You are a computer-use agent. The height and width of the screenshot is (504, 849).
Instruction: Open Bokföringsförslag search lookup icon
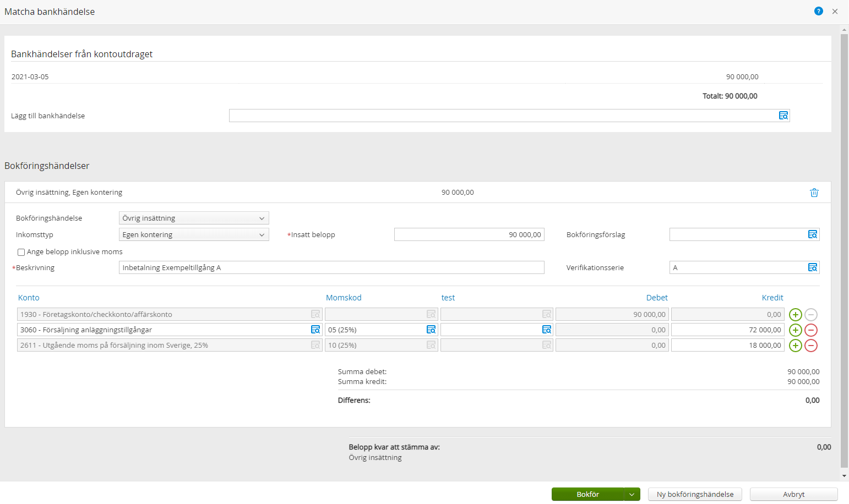click(x=812, y=234)
